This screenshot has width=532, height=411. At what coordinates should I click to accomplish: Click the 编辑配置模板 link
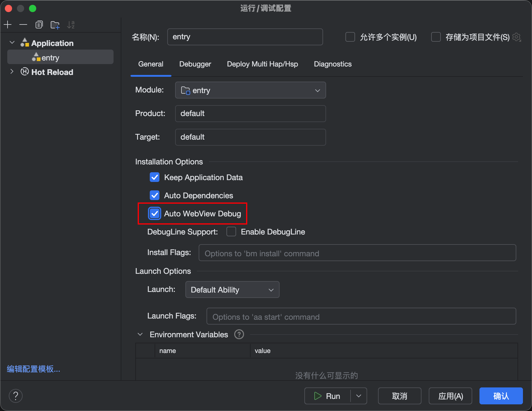33,369
